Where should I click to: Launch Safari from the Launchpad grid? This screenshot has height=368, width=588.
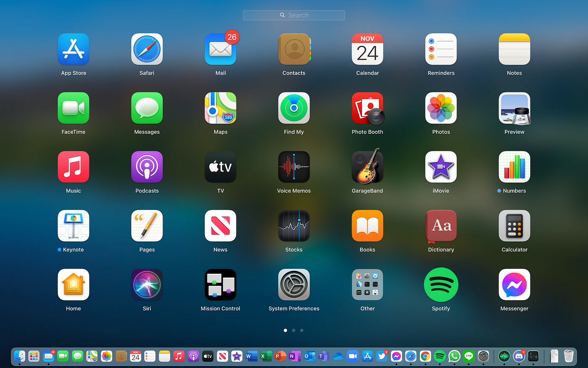(x=147, y=49)
